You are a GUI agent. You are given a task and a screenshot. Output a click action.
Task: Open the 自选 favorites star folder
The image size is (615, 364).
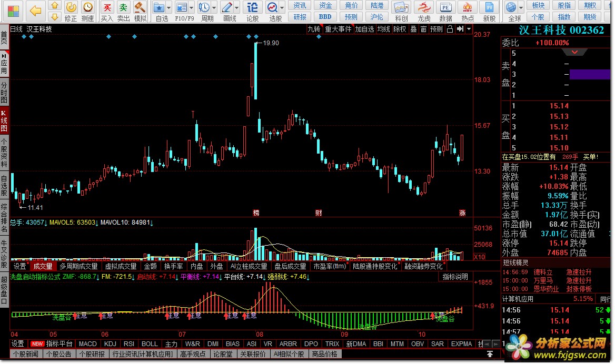(x=159, y=7)
